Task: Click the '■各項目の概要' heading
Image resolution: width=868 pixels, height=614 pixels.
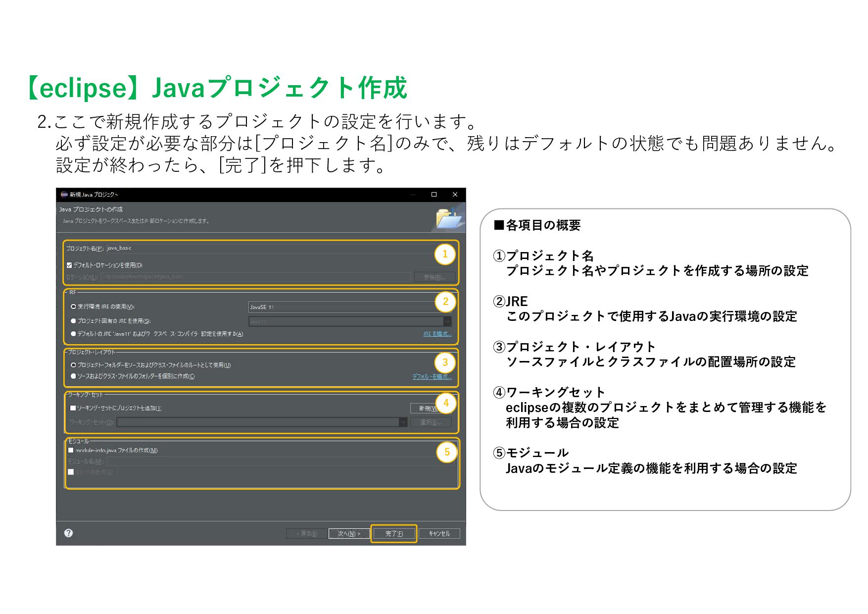Action: 537,225
